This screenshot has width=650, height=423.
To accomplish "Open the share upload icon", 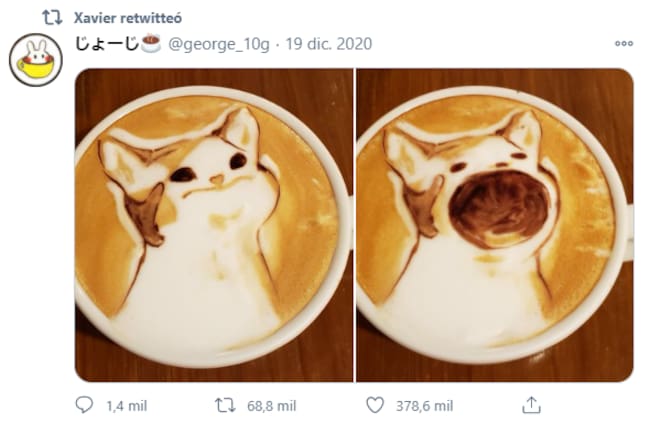I will click(531, 405).
